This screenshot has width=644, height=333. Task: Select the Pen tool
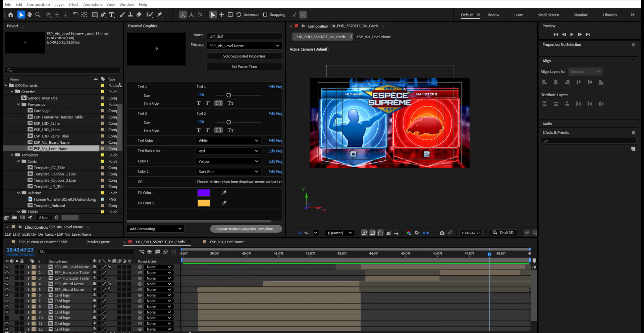(103, 14)
